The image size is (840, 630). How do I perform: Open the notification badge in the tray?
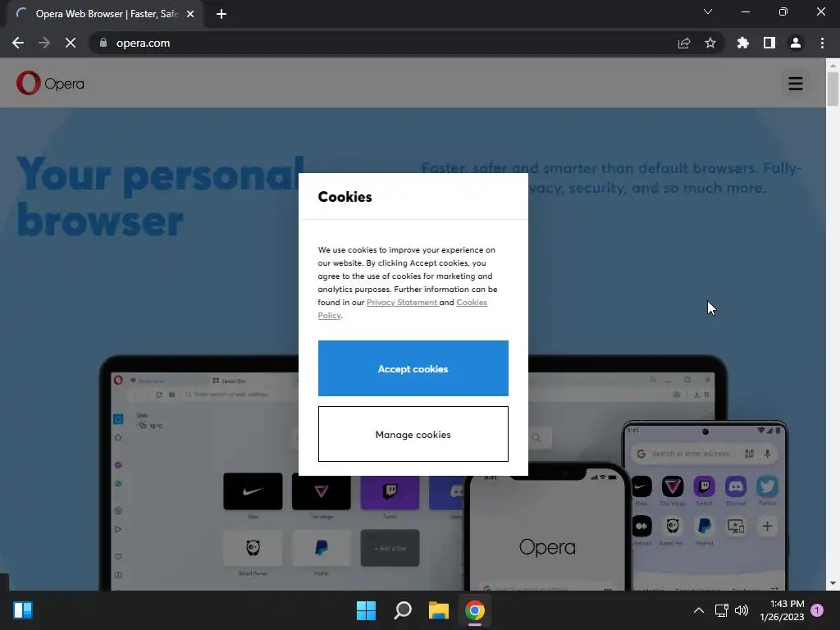[817, 610]
